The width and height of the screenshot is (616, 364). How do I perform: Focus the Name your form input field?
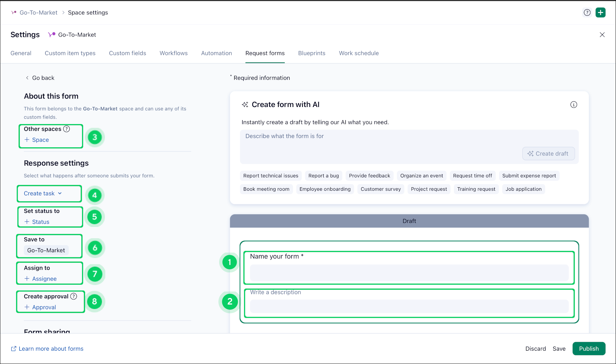pyautogui.click(x=409, y=273)
